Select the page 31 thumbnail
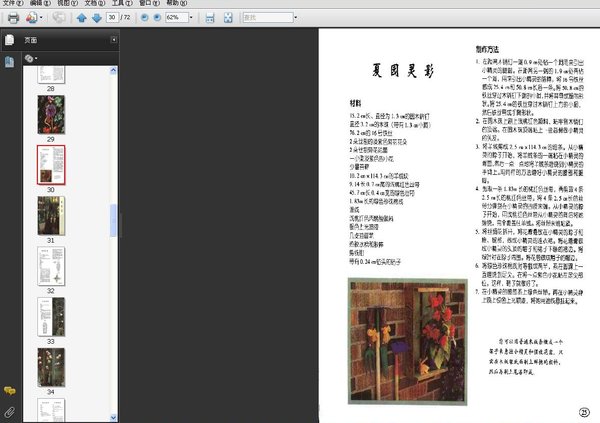600x423 pixels. (x=51, y=216)
